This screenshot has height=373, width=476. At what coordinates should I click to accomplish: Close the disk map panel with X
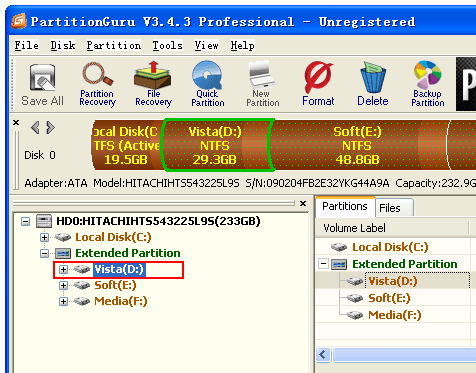[16, 123]
